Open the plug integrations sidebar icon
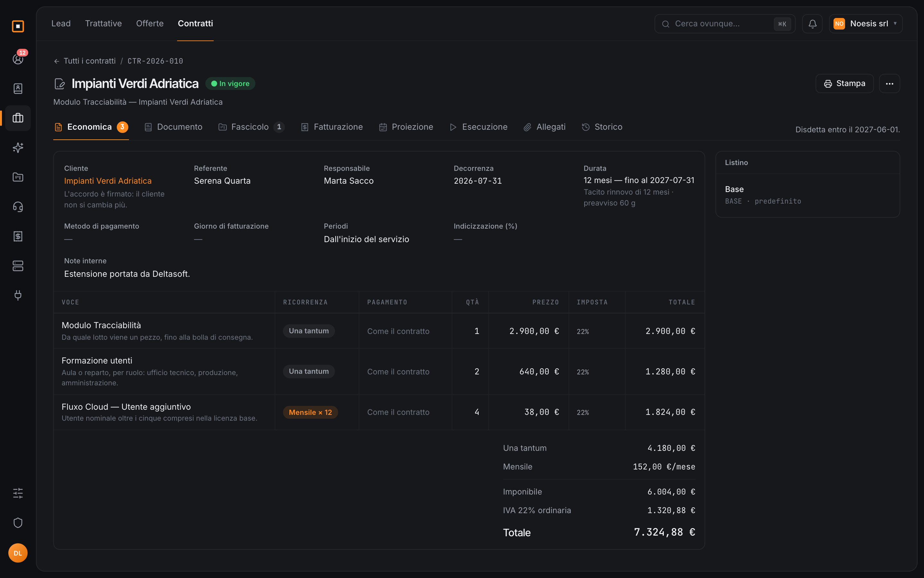 pyautogui.click(x=18, y=295)
